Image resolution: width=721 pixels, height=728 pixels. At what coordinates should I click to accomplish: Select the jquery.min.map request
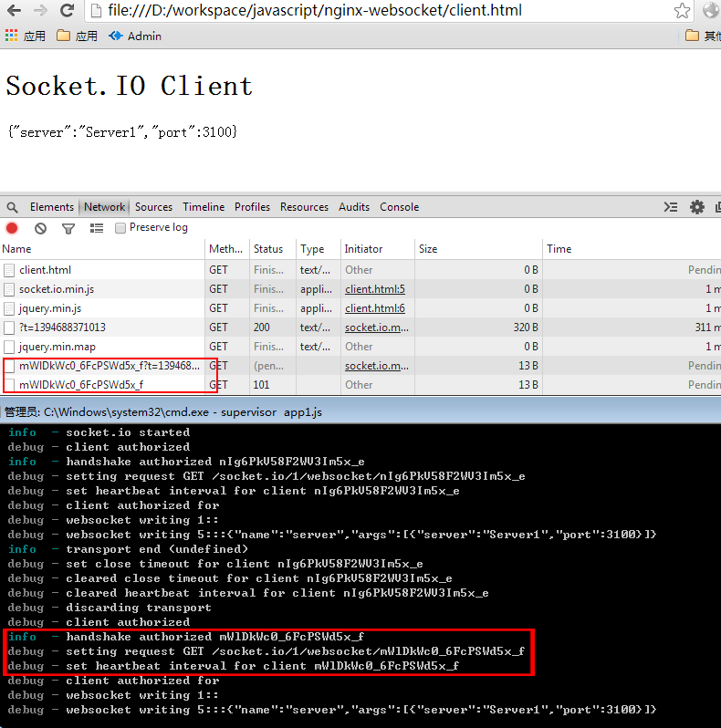pyautogui.click(x=360, y=347)
